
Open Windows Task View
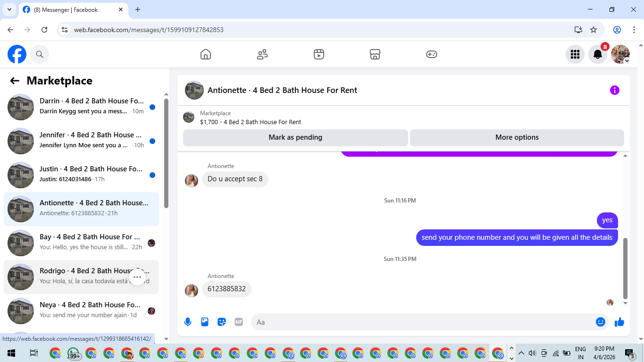33,353
